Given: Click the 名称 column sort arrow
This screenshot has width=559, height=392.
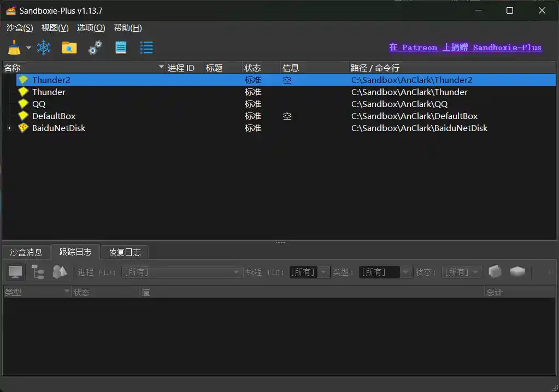Looking at the screenshot, I should pos(161,67).
